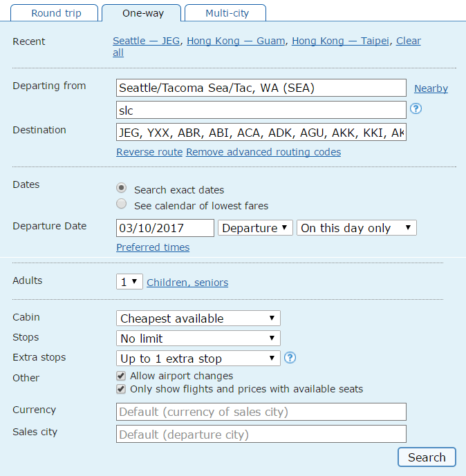Expand the On this day only dropdown

tap(356, 228)
